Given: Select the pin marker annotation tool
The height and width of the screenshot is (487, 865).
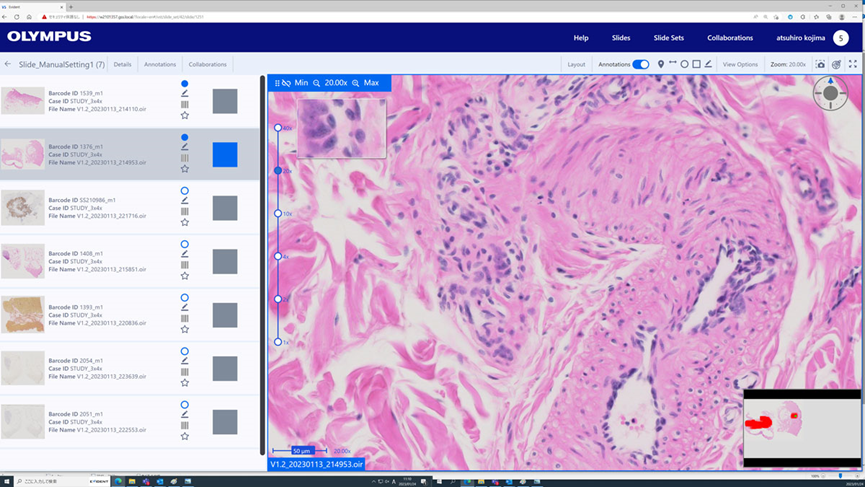Looking at the screenshot, I should (661, 64).
